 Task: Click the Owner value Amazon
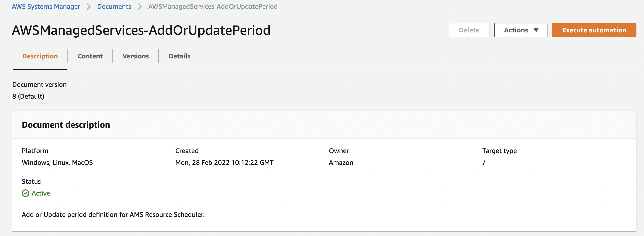tap(341, 162)
